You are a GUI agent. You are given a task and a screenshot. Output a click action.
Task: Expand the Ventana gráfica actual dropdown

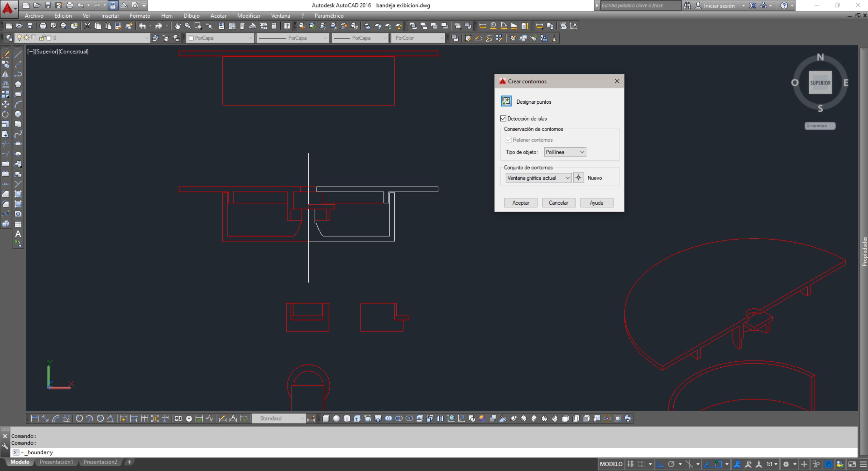(x=538, y=178)
